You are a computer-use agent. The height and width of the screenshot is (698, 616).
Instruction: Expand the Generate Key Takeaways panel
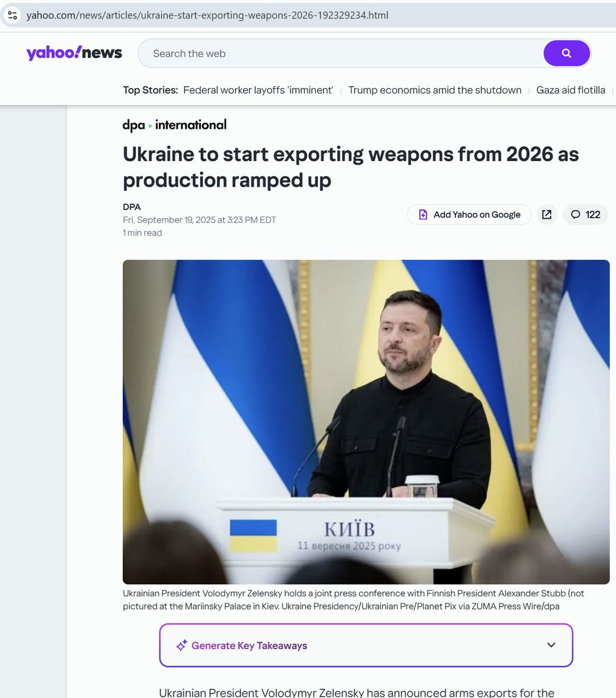(366, 645)
